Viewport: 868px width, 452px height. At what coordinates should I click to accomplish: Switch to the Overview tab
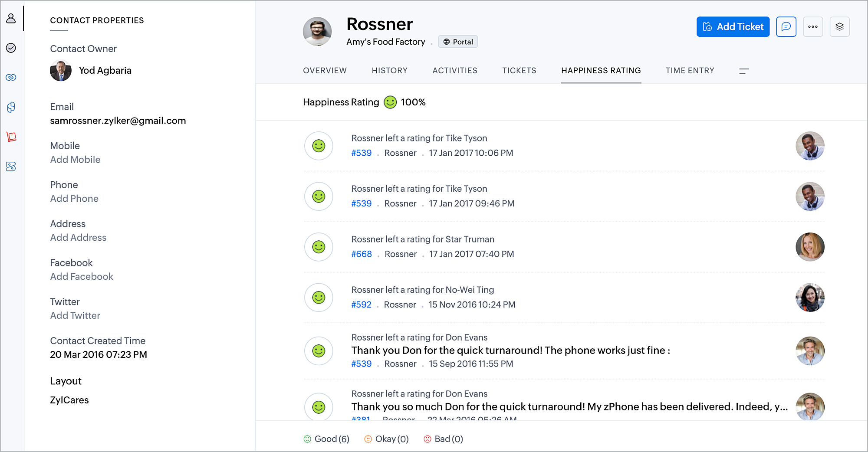click(x=325, y=70)
